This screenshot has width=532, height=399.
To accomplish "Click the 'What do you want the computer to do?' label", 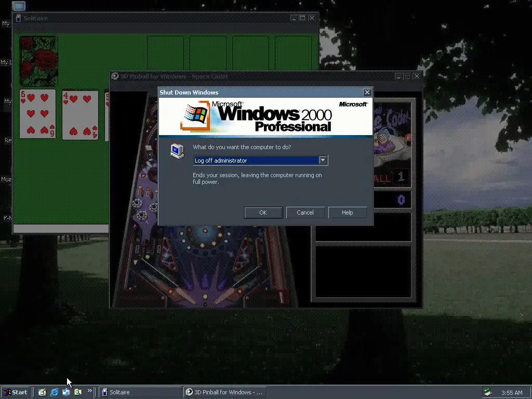I will tap(242, 147).
